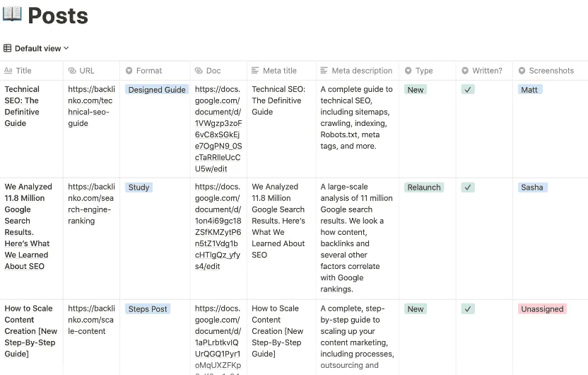Open the Written? column header menu
The image size is (588, 375).
click(484, 71)
